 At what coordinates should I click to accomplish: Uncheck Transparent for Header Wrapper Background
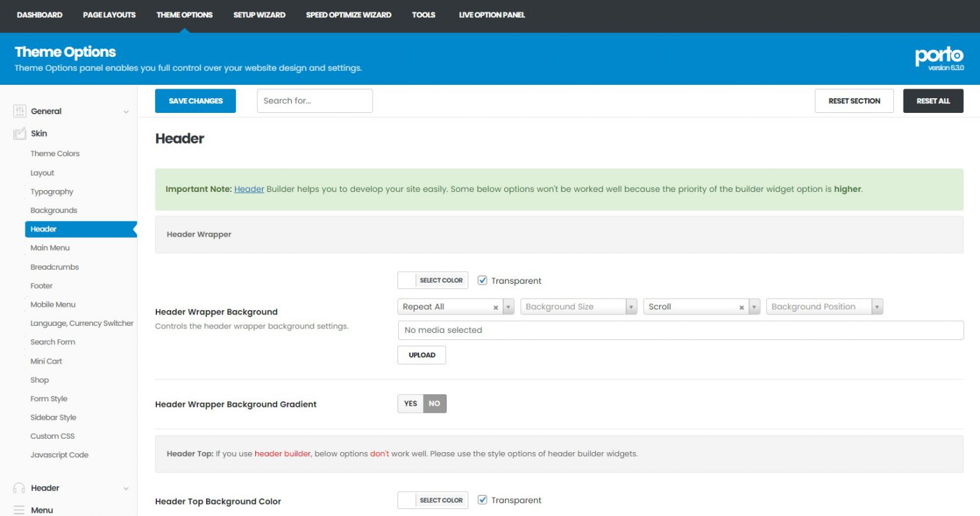click(x=482, y=280)
